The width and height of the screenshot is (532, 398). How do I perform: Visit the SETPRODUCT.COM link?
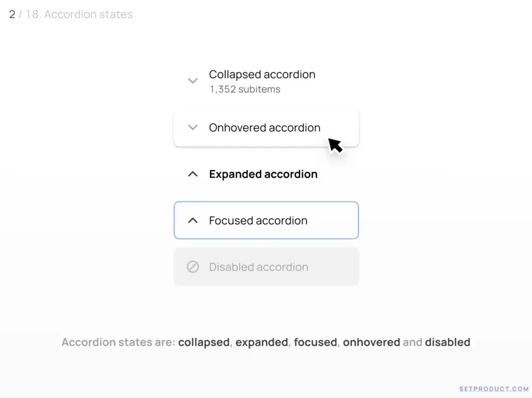pyautogui.click(x=494, y=389)
